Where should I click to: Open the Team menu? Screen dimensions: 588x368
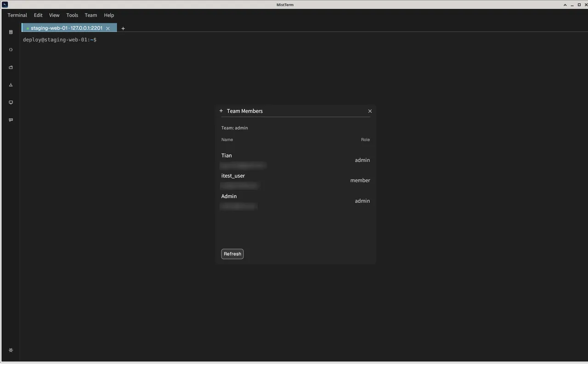[91, 15]
